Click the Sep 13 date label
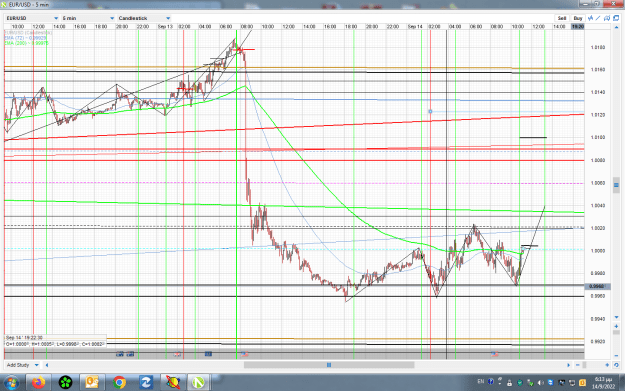The width and height of the screenshot is (625, 391). (165, 27)
